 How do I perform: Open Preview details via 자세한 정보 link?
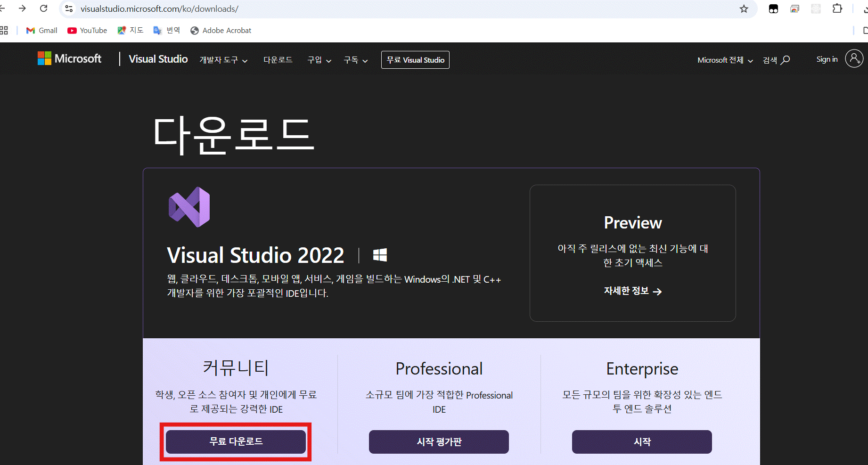tap(632, 291)
